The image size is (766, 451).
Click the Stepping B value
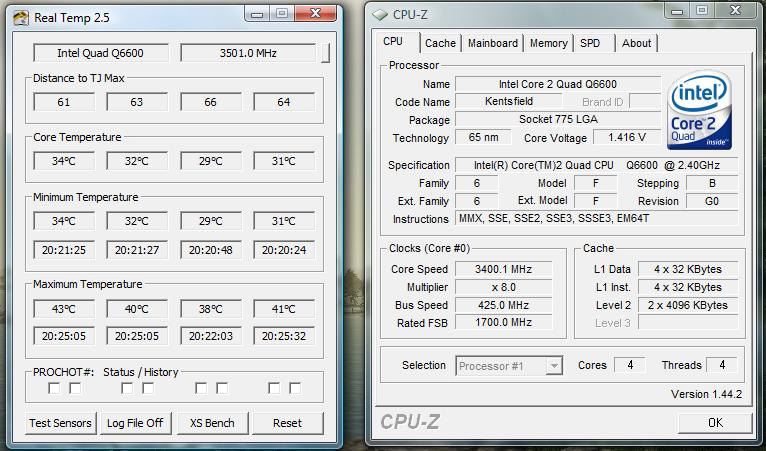(712, 183)
